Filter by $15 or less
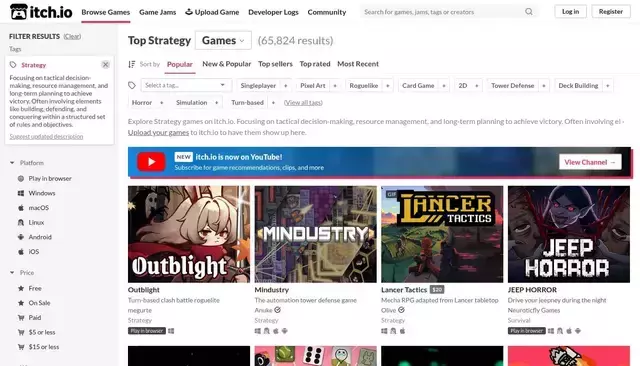640x366 pixels. (44, 347)
